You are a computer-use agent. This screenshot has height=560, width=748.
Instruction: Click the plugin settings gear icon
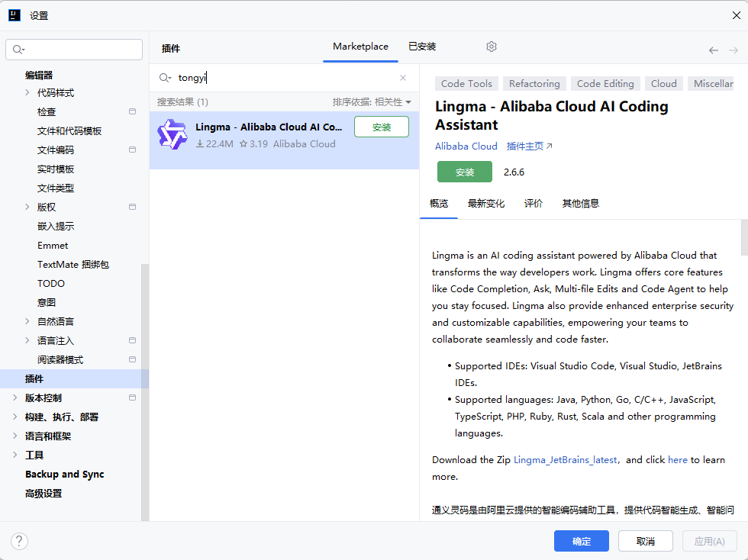tap(492, 47)
